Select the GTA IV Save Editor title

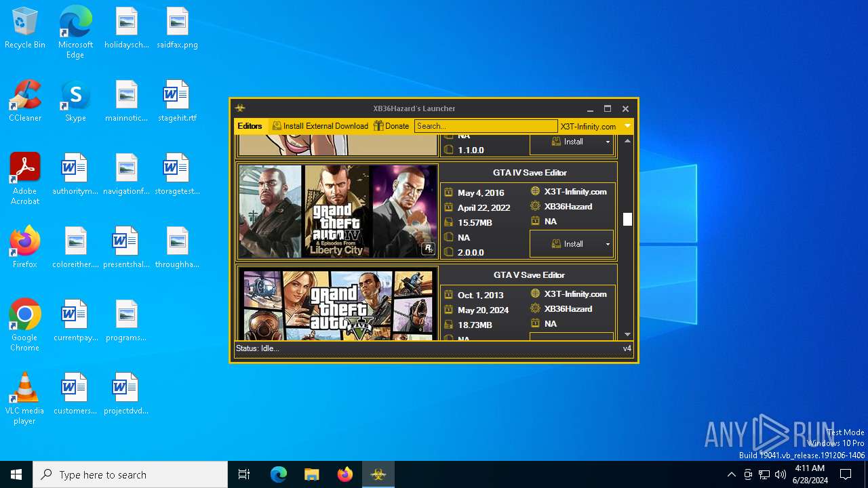click(530, 173)
